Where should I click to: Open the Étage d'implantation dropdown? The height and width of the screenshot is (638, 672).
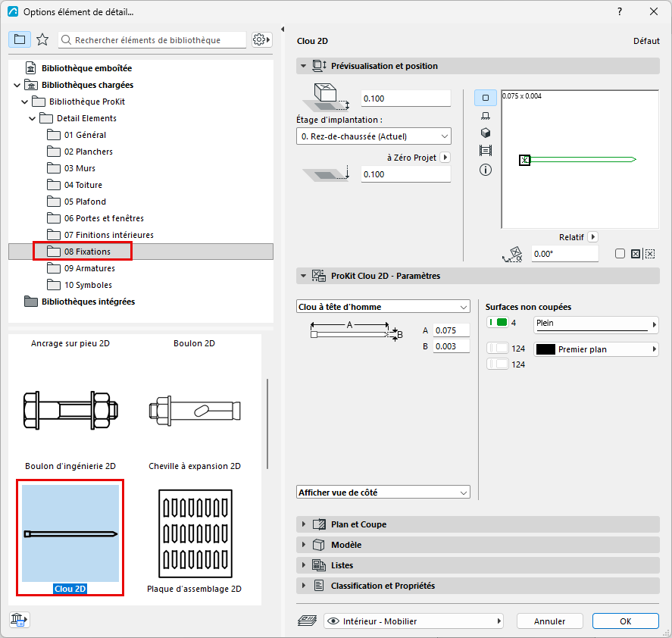[x=374, y=136]
